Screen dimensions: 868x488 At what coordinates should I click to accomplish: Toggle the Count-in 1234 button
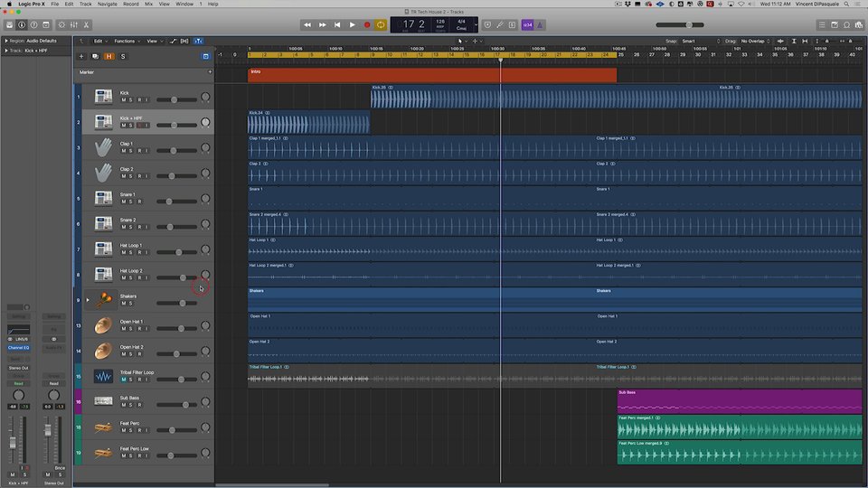click(x=527, y=25)
